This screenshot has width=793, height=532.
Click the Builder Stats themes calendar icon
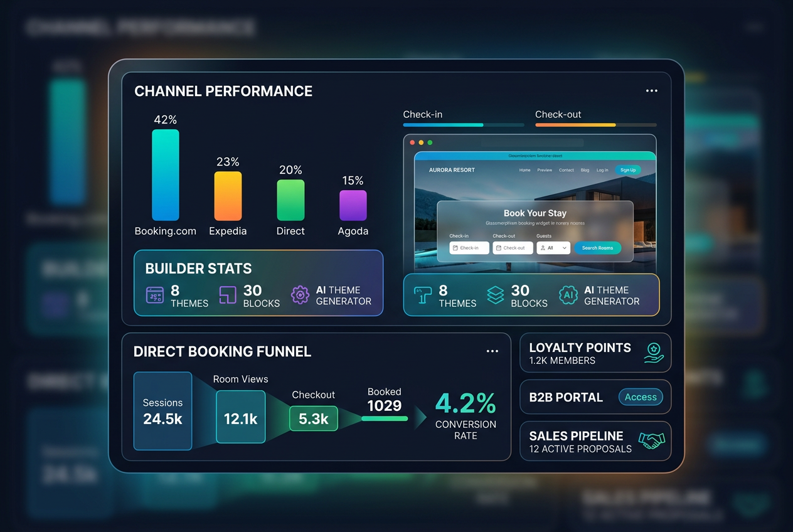click(155, 295)
